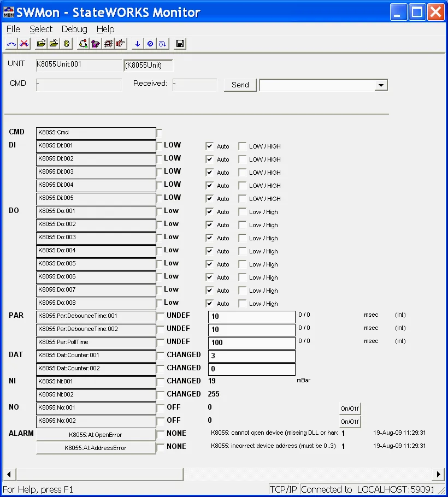Open the Debug menu
This screenshot has width=448, height=497.
(x=74, y=29)
